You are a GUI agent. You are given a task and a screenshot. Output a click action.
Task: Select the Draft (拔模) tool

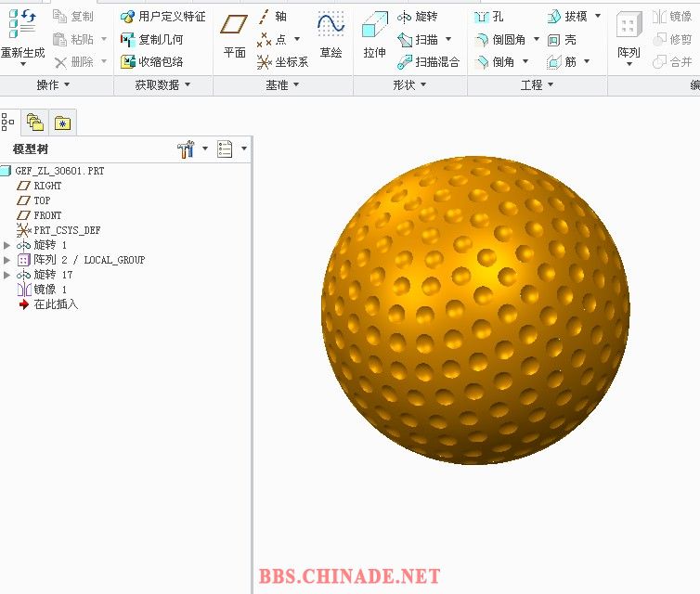(x=567, y=17)
